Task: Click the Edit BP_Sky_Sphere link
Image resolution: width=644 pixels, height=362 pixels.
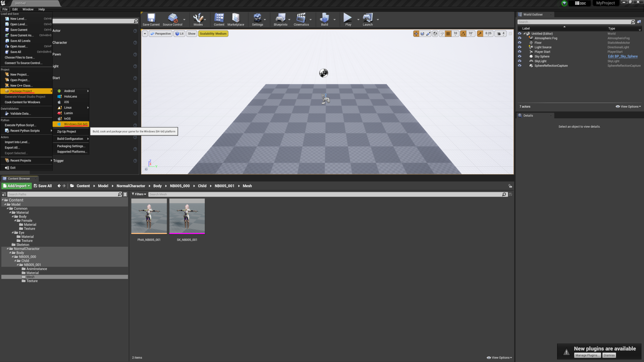Action: tap(623, 56)
